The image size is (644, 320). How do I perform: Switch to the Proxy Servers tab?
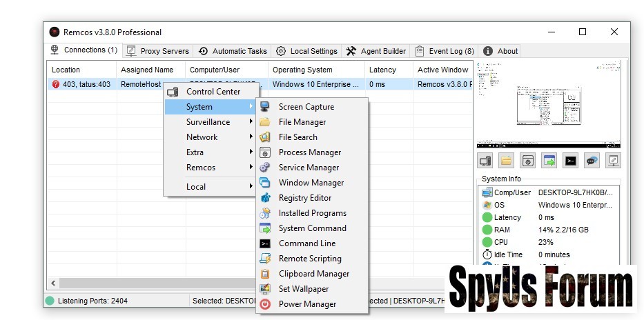(x=158, y=51)
